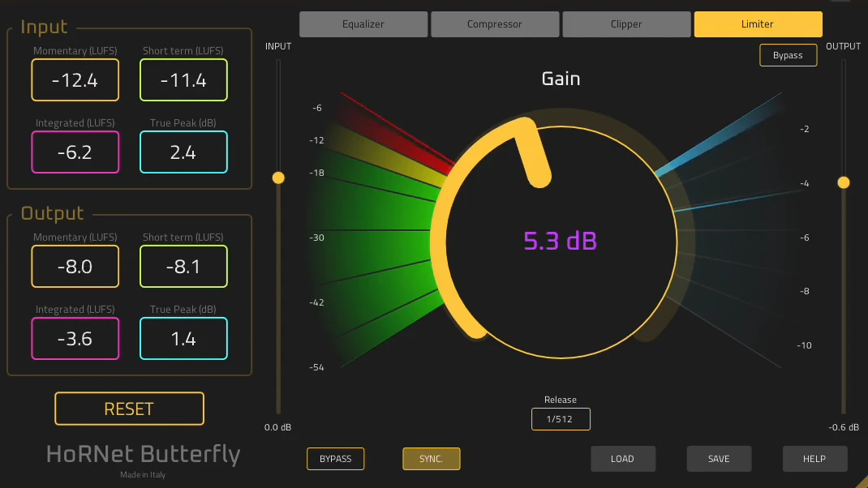Toggle the Limiter's Bypass button under the tabs

click(788, 55)
